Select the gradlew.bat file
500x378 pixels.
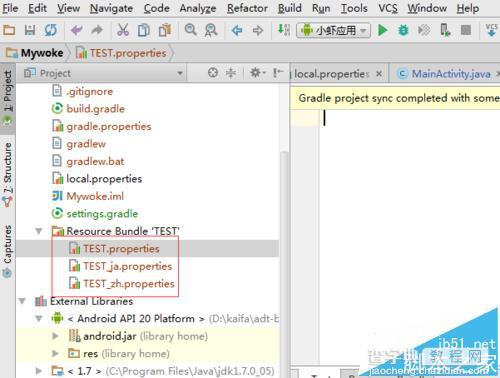(x=88, y=161)
